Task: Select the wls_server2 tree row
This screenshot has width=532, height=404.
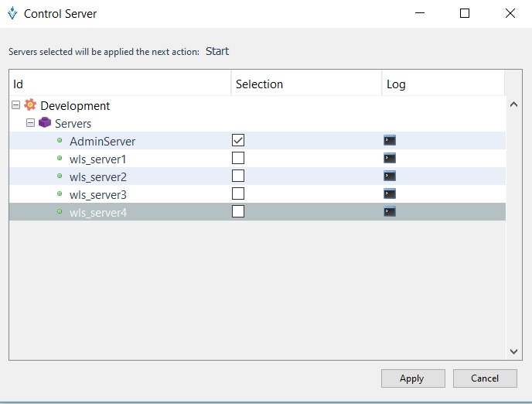Action: (x=98, y=177)
